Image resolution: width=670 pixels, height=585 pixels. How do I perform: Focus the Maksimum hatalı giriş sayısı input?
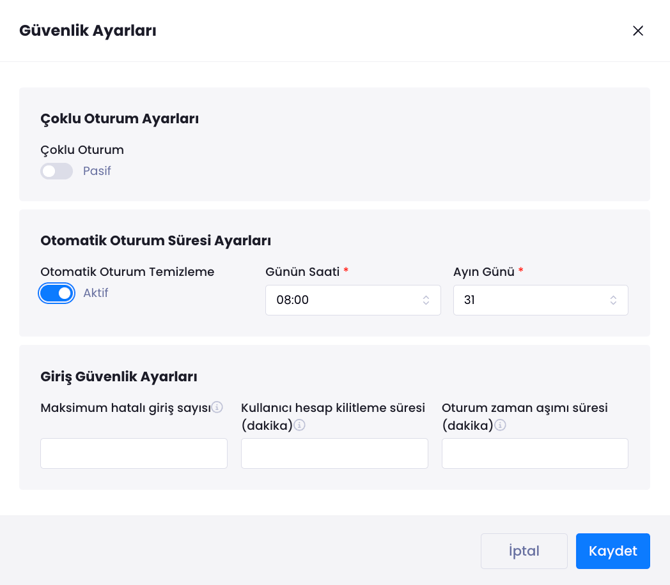point(134,453)
